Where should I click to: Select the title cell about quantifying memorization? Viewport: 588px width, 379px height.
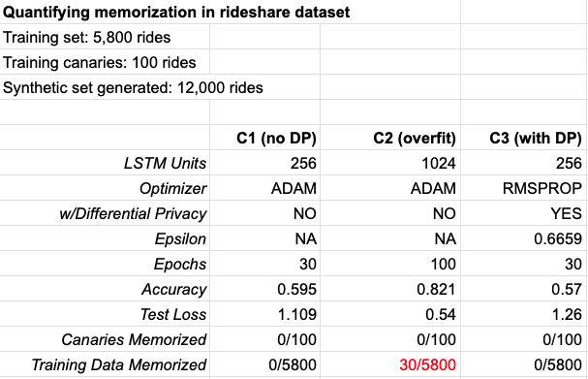(x=230, y=12)
